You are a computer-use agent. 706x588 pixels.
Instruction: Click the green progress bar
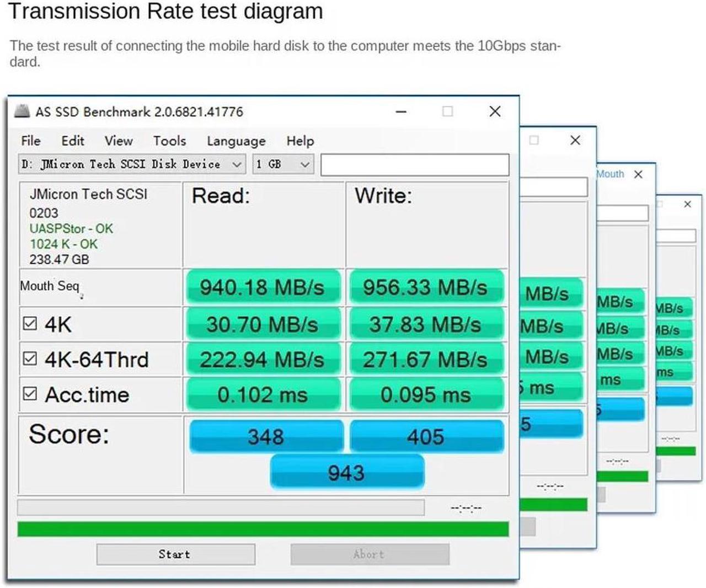[x=263, y=529]
